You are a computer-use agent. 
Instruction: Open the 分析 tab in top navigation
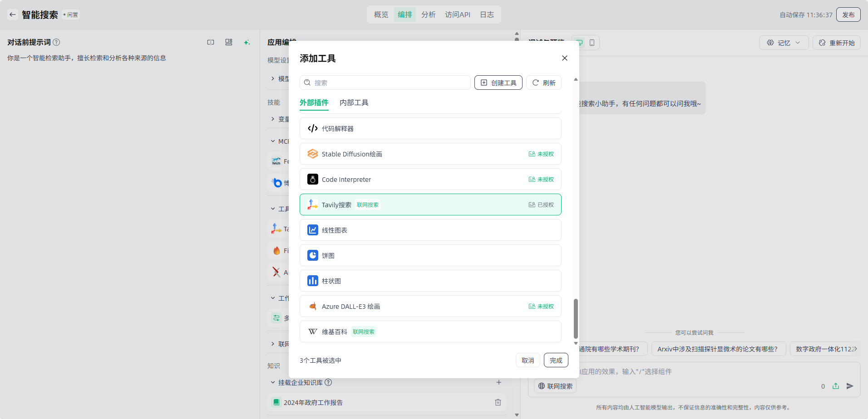coord(428,15)
